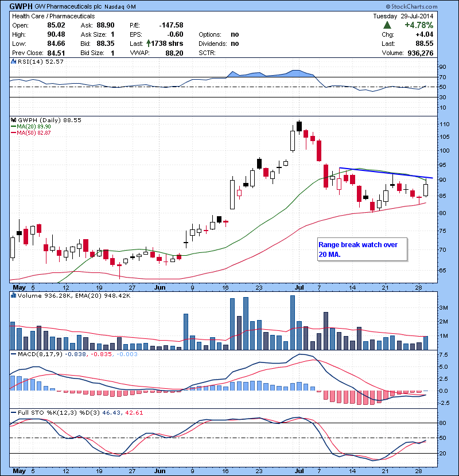Click the Volume 936,276 value
Viewport: 459px width, 476px height.
point(421,53)
